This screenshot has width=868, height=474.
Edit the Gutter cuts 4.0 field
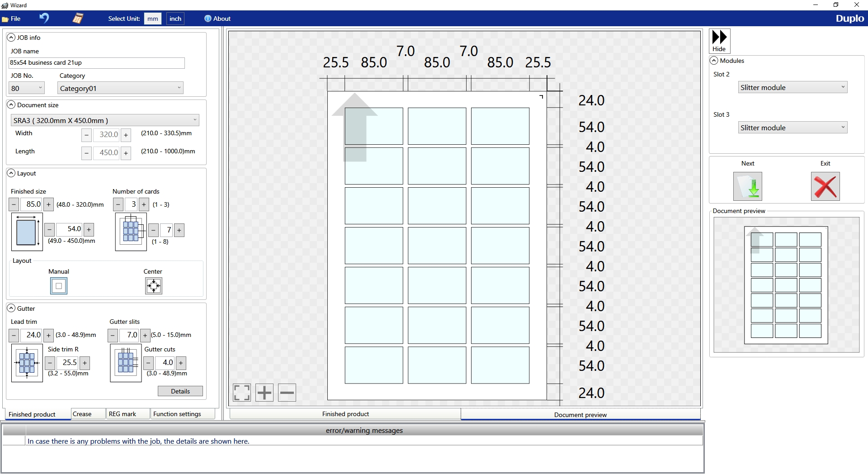click(x=165, y=363)
